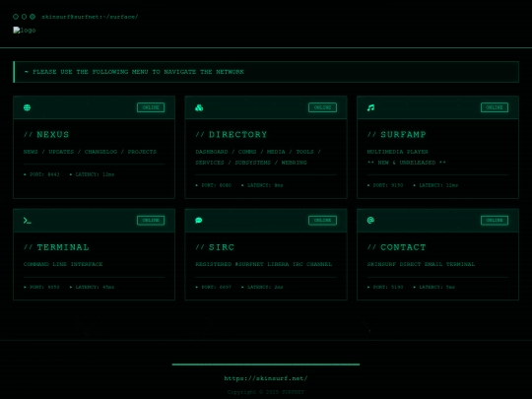This screenshot has width=532, height=399.
Task: Click the LATENCY value on the Terminal card
Action: [92, 287]
